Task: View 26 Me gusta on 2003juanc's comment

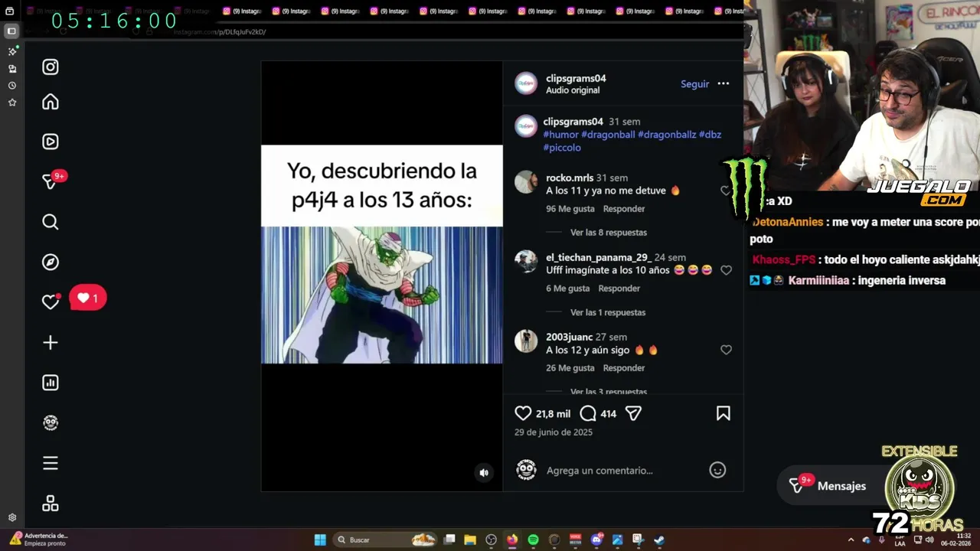Action: click(x=570, y=368)
